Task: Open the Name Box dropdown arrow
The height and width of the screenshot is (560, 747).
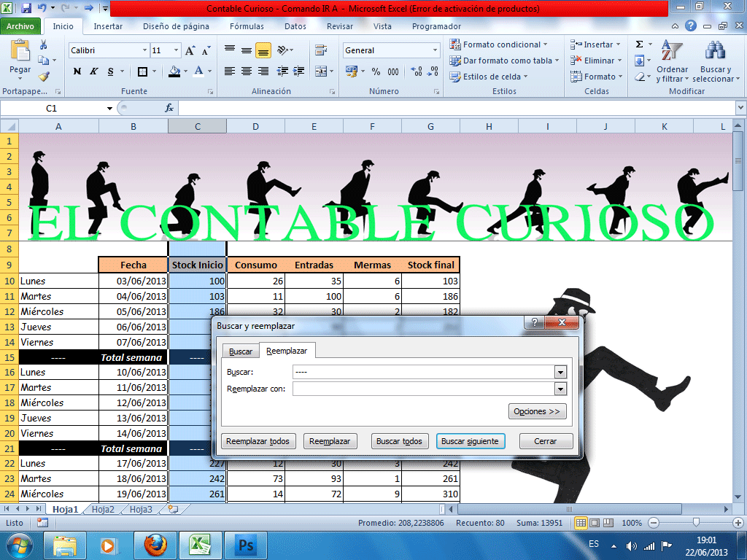Action: [x=109, y=109]
